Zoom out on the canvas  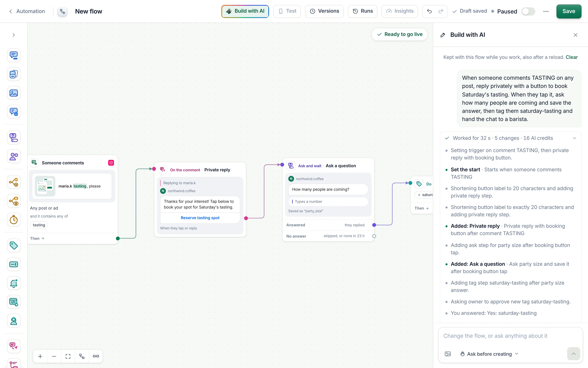coord(54,356)
